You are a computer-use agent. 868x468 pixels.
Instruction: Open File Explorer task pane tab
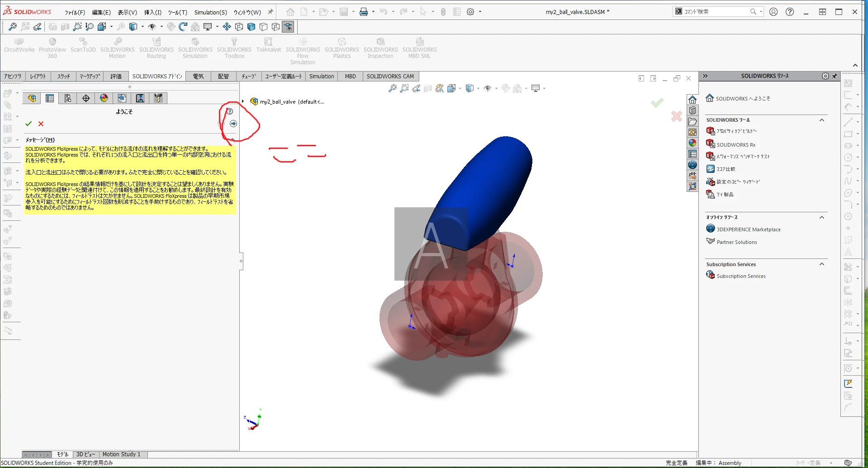click(693, 121)
